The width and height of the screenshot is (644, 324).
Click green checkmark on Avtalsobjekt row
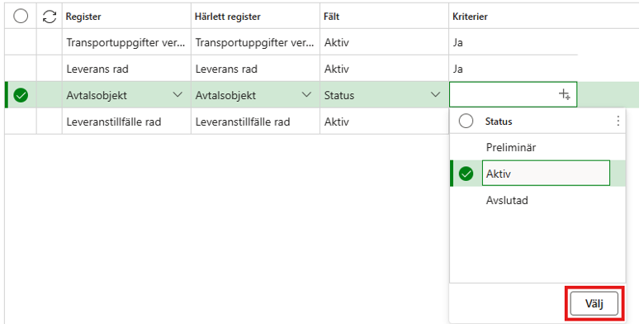[x=21, y=95]
